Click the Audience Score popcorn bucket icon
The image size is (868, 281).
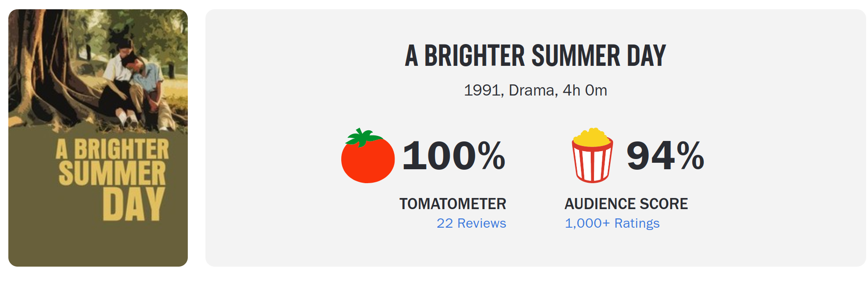point(592,155)
